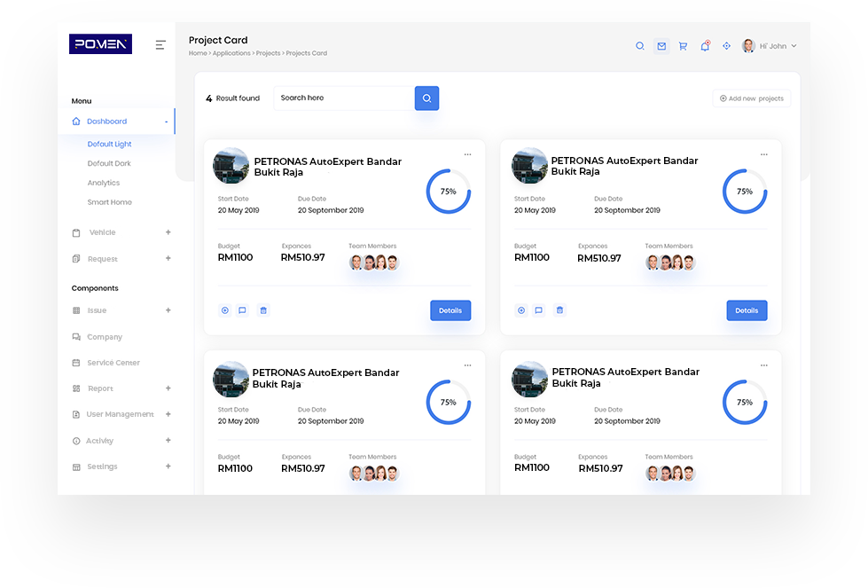Open Details on the top-right project card

[x=747, y=310]
